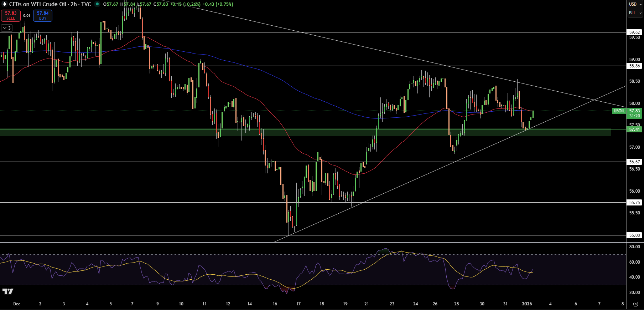
Task: Select the 58.86 price line label
Action: [634, 66]
